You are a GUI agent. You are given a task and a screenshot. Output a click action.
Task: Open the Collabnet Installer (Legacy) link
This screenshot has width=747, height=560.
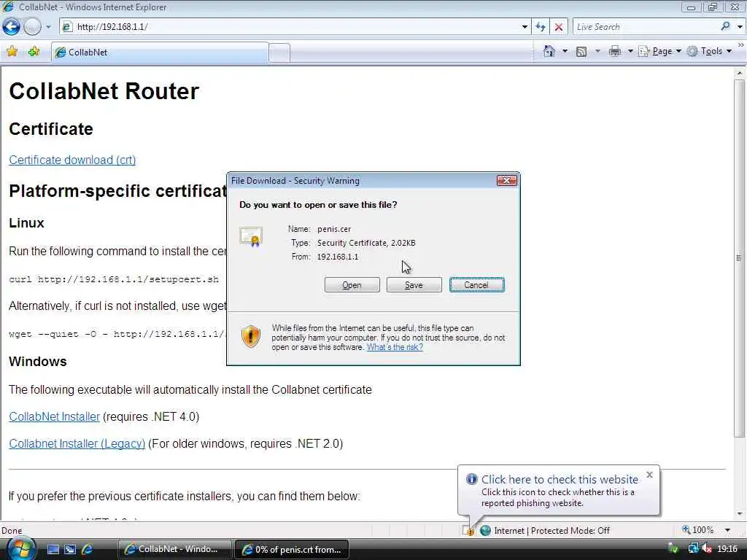coord(77,444)
